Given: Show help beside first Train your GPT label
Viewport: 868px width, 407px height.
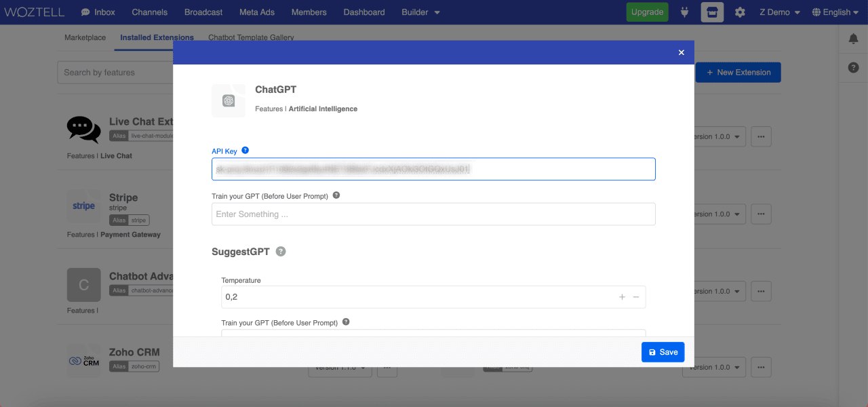Looking at the screenshot, I should (336, 195).
